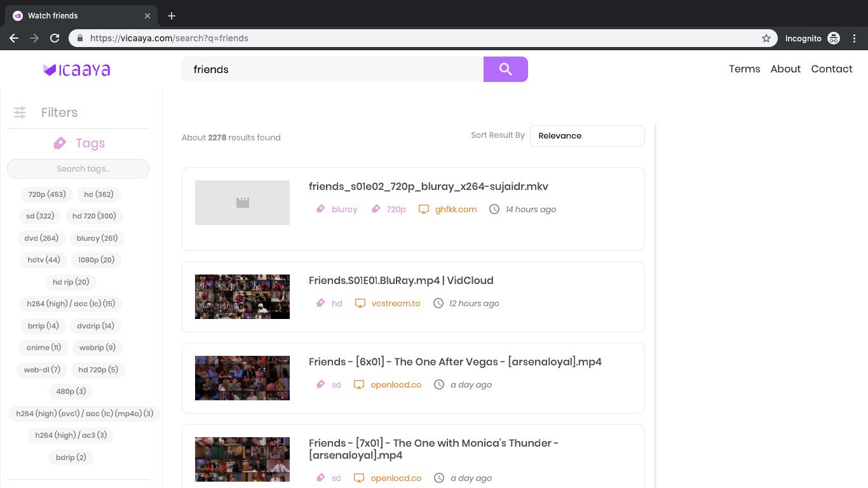The width and height of the screenshot is (868, 488).
Task: Click the 720p tag on first result
Action: click(396, 209)
